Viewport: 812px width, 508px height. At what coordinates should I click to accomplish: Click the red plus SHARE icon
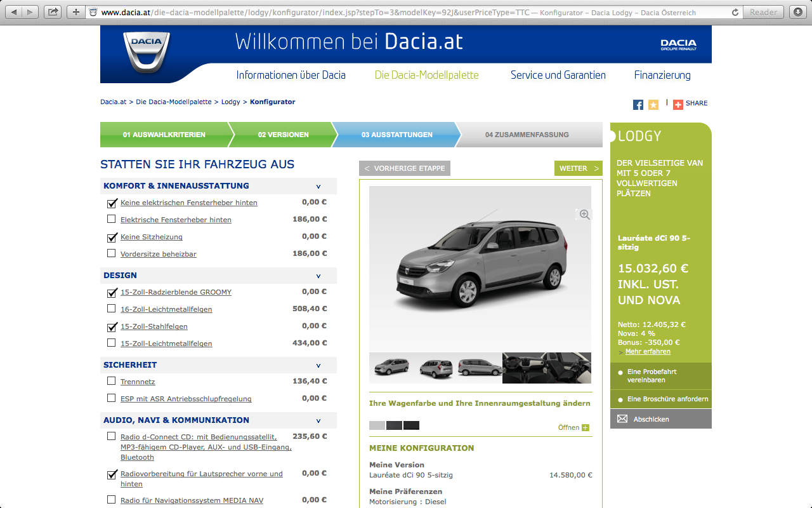678,105
